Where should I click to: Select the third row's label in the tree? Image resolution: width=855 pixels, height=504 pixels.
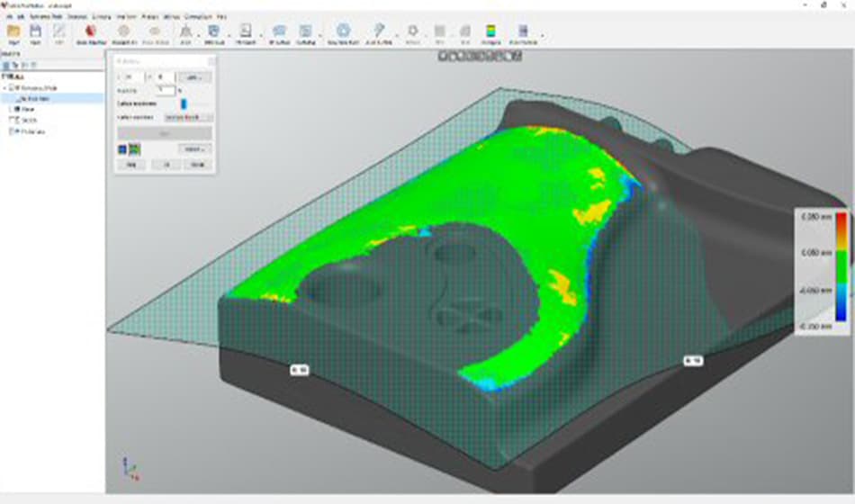pos(28,109)
